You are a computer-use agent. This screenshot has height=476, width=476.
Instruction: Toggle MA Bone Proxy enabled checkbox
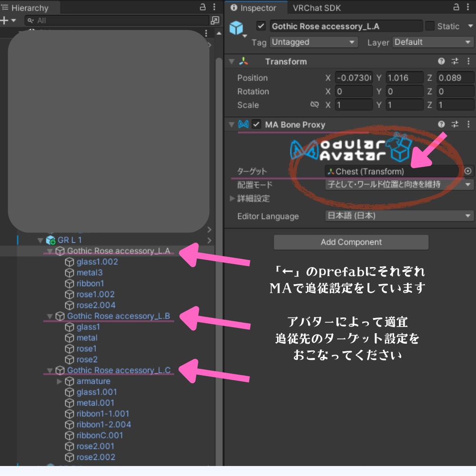coord(257,124)
